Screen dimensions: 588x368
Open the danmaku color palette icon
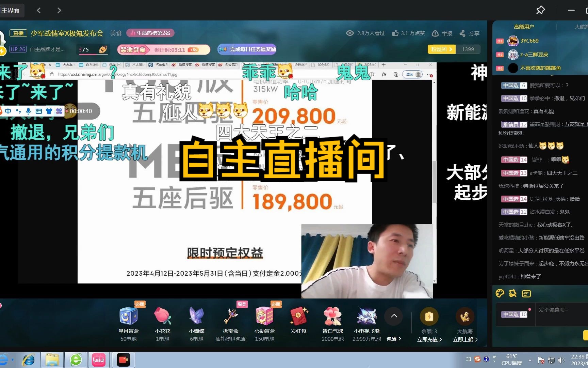pyautogui.click(x=500, y=293)
